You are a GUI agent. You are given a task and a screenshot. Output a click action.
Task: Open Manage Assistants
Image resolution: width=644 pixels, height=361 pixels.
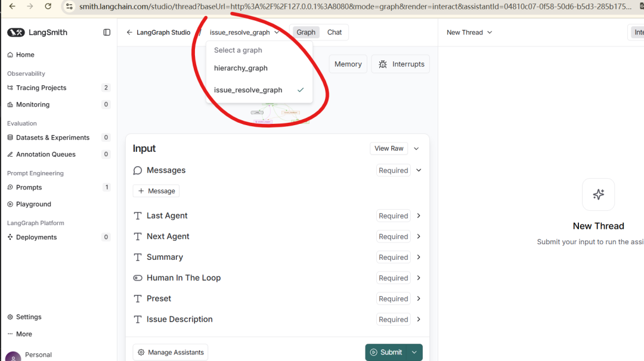point(171,353)
